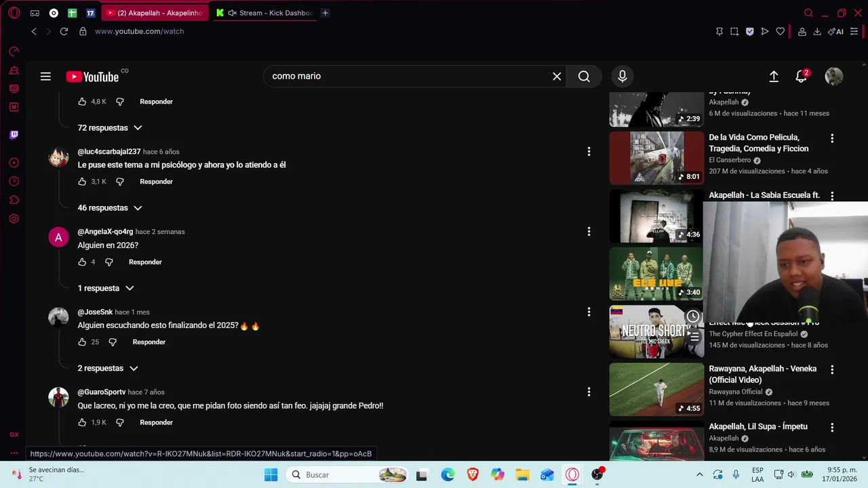868x488 pixels.
Task: Dislike the GuaroSportv comment
Action: coord(120,422)
